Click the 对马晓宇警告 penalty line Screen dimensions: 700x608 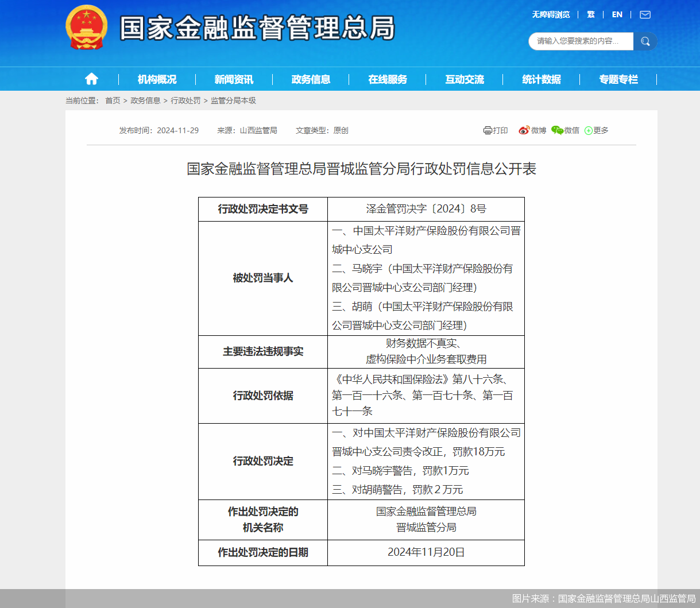click(x=400, y=471)
